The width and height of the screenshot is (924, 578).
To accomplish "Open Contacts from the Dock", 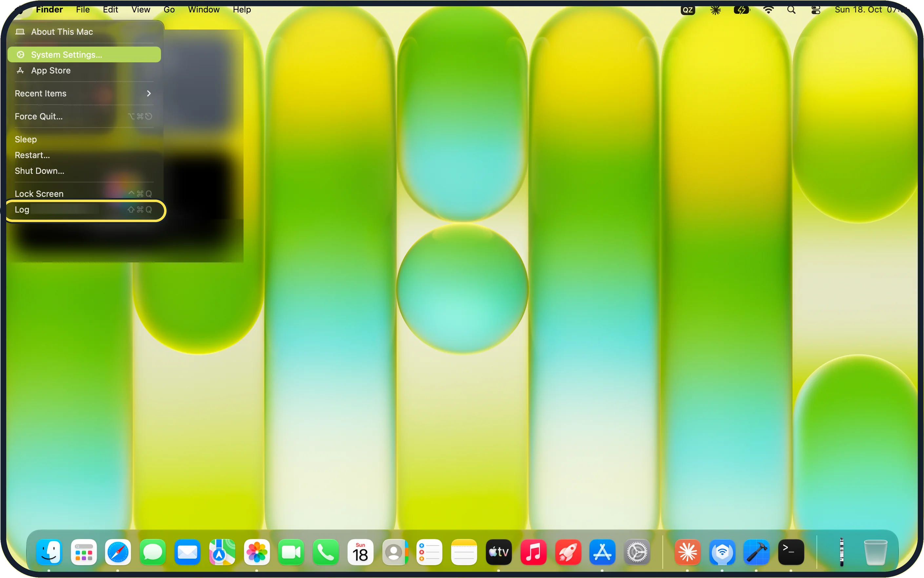I will point(395,552).
